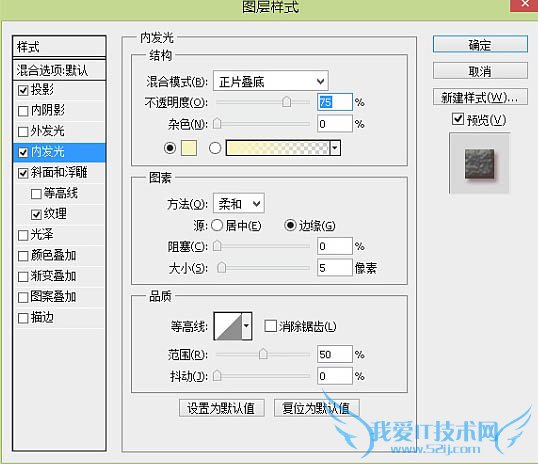The image size is (538, 464).
Task: Choose 居中 as the glow source
Action: [217, 225]
